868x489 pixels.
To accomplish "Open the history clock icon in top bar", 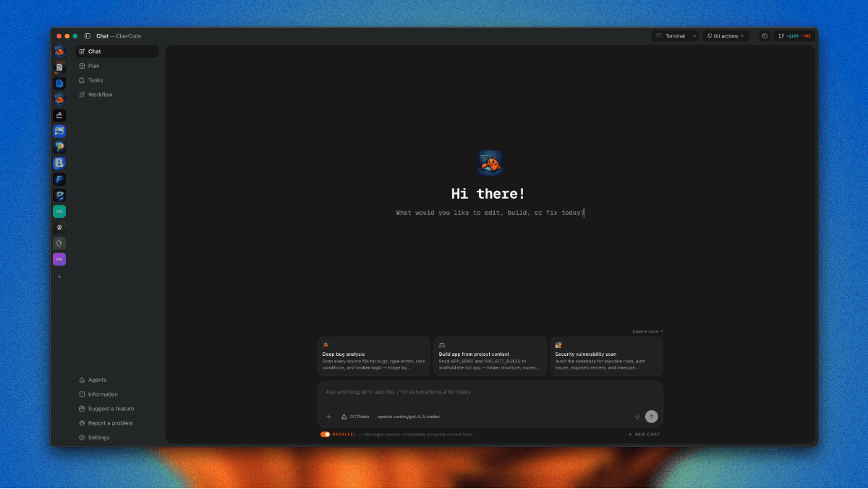I will pyautogui.click(x=765, y=35).
